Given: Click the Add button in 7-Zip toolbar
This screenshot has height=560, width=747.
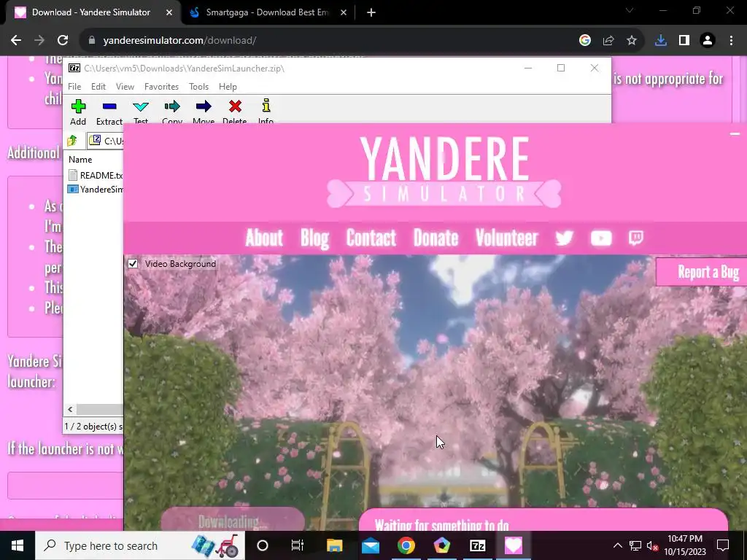Looking at the screenshot, I should pyautogui.click(x=78, y=112).
